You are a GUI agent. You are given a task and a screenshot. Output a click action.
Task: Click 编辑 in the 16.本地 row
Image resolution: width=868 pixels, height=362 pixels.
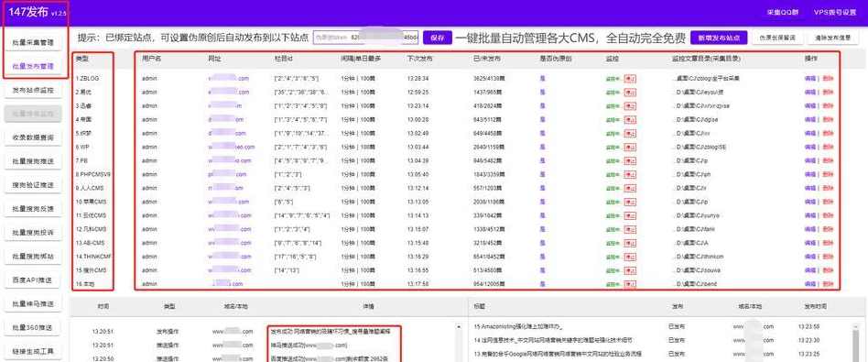pyautogui.click(x=809, y=284)
